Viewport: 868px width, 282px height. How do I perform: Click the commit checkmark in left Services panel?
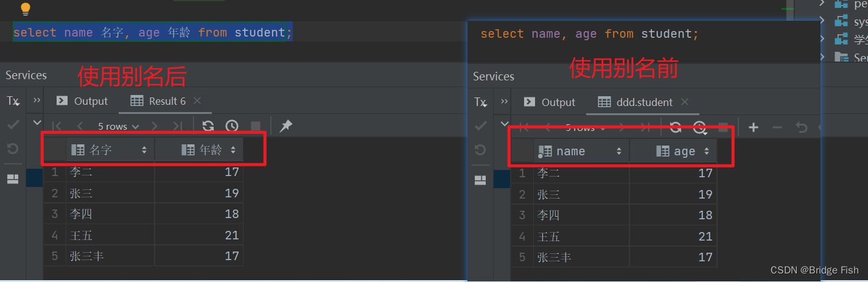point(13,125)
